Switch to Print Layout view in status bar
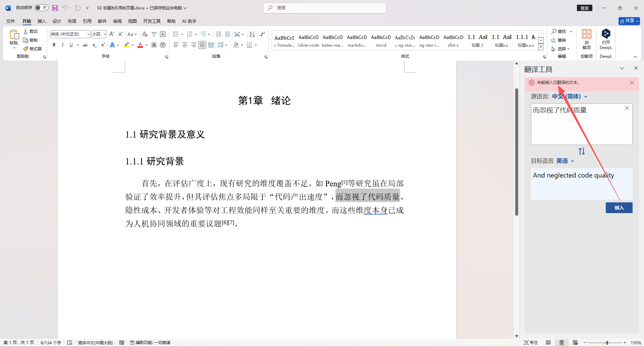This screenshot has height=347, width=644. coord(561,343)
